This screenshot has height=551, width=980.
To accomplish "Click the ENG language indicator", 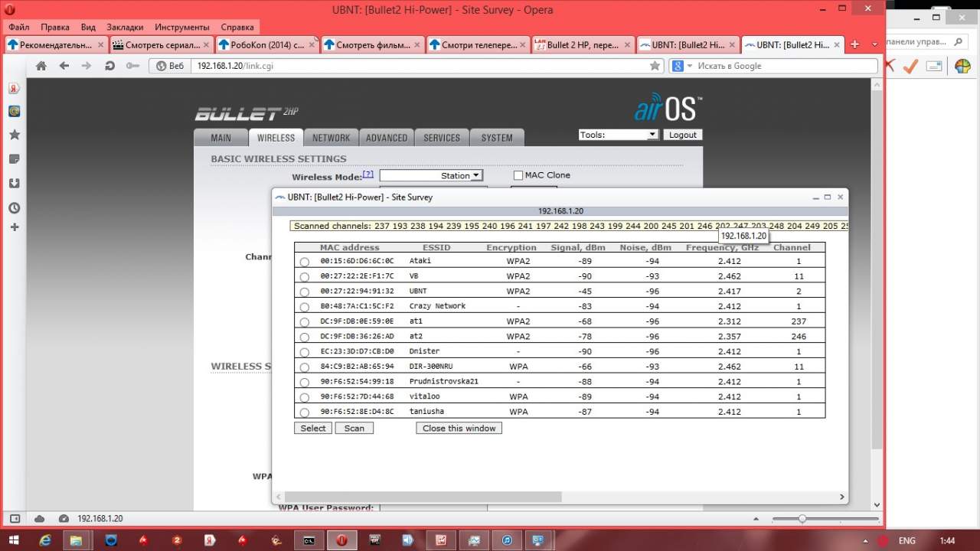I will tap(906, 540).
